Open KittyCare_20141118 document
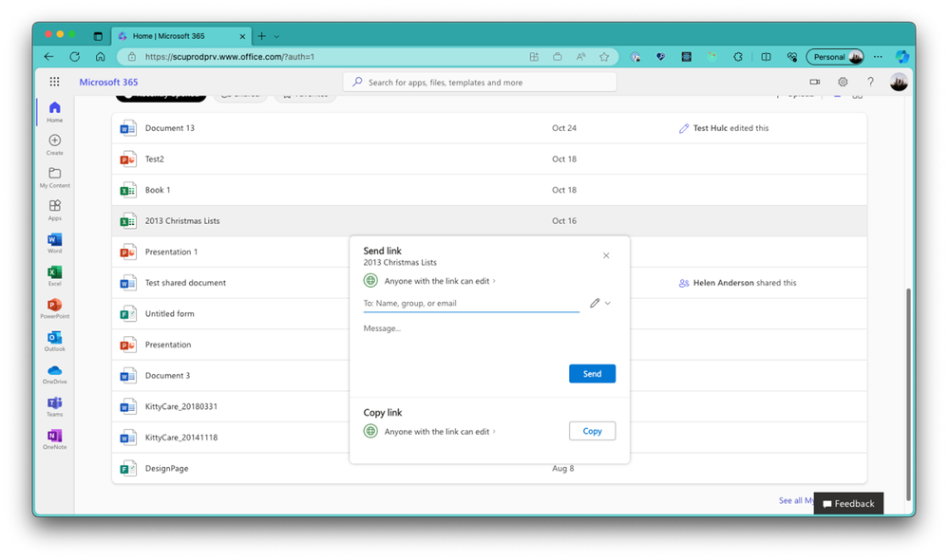 point(180,438)
